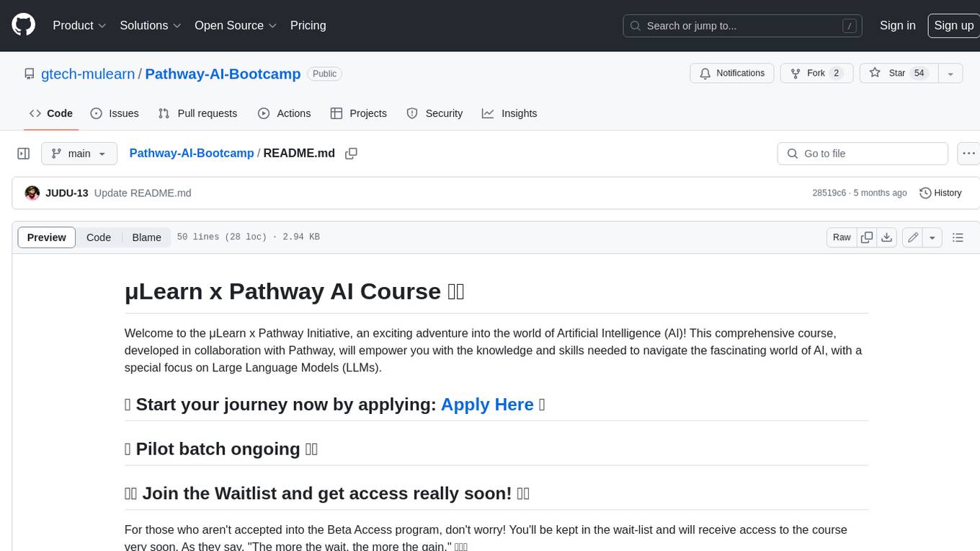The width and height of the screenshot is (980, 551).
Task: Click the Apply Here link
Action: pyautogui.click(x=487, y=405)
